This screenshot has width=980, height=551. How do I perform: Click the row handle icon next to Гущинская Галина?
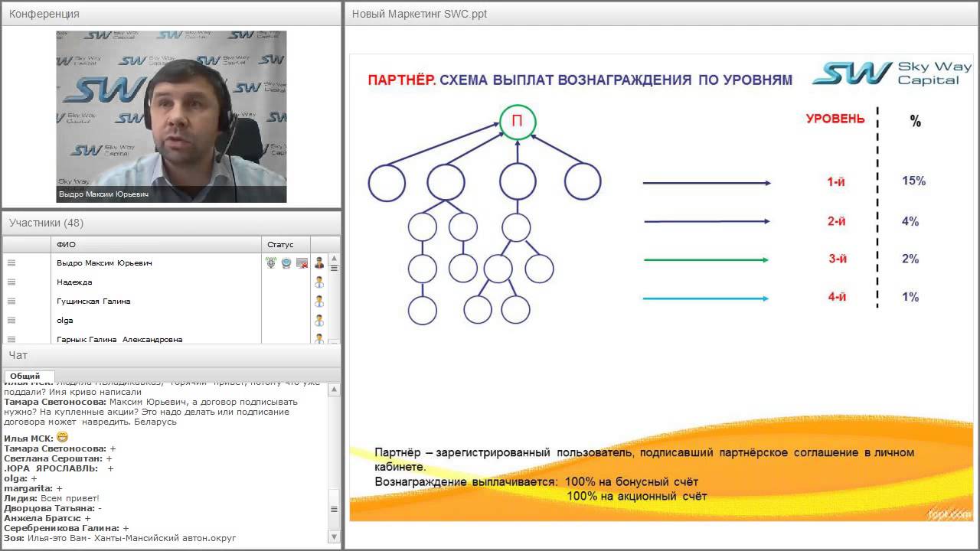11,301
